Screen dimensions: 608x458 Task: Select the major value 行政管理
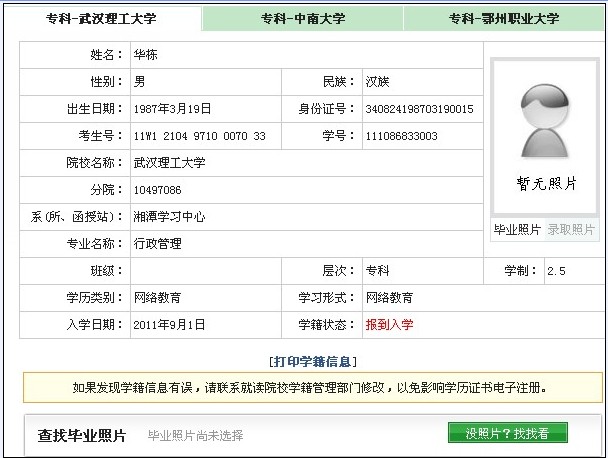(x=157, y=244)
